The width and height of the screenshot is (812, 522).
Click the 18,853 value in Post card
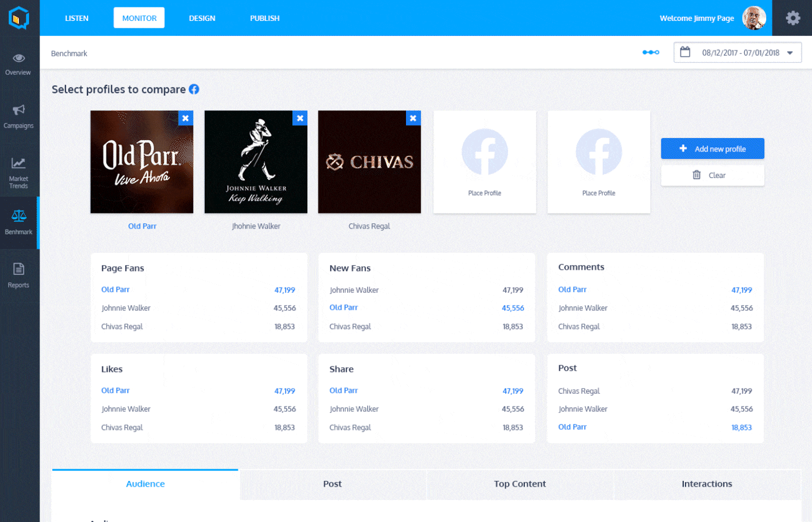[741, 427]
